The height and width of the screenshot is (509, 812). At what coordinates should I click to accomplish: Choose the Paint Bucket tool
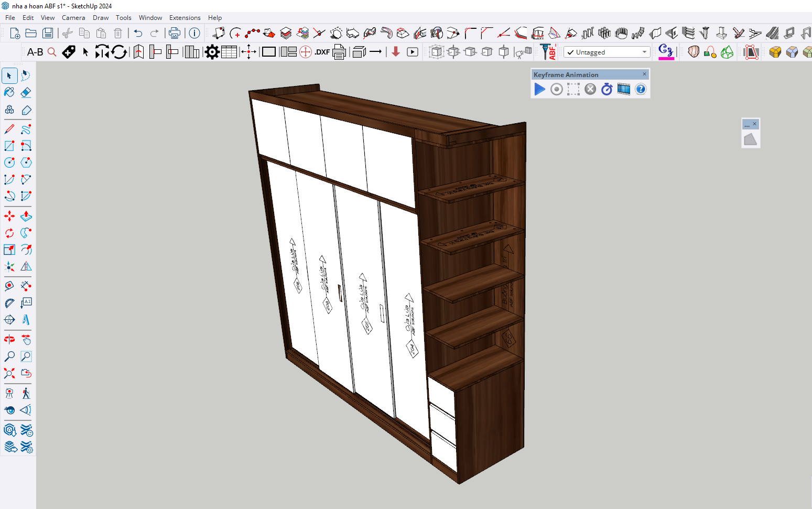click(x=9, y=93)
